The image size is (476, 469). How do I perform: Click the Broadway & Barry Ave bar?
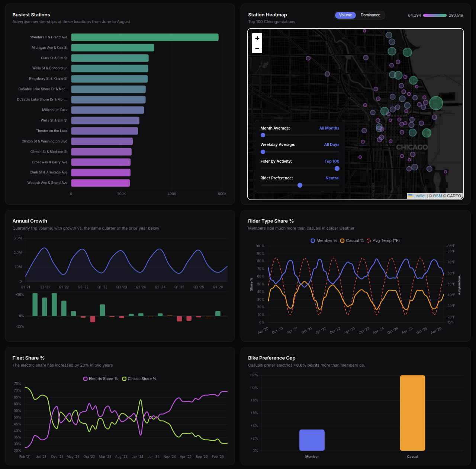coord(101,162)
